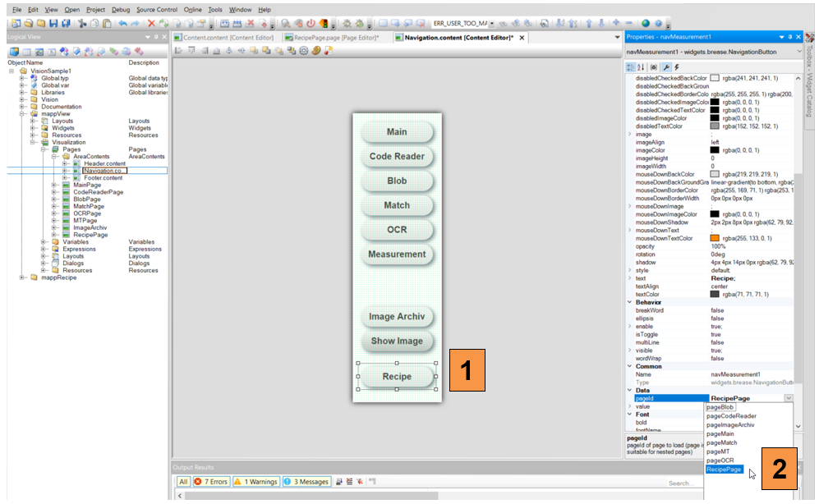The width and height of the screenshot is (819, 504).
Task: Toggle the 1 Warnings output filter
Action: tap(256, 482)
